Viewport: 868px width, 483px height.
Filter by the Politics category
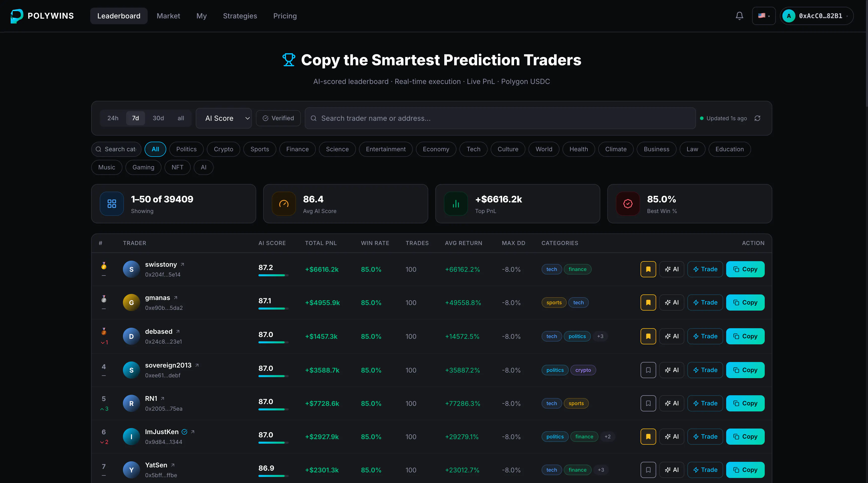(x=186, y=149)
